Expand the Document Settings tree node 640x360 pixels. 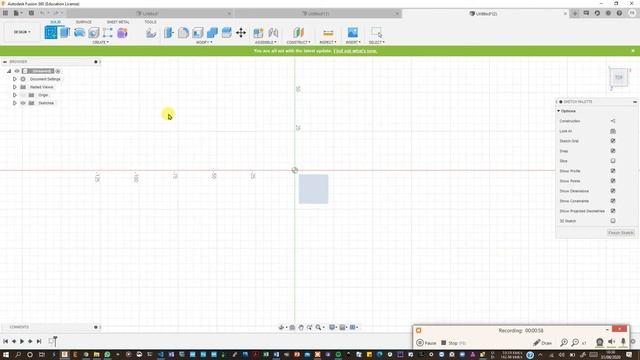pyautogui.click(x=15, y=79)
